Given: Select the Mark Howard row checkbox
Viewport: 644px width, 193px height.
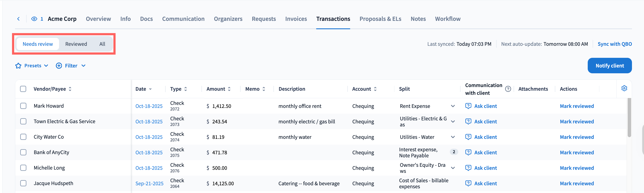Looking at the screenshot, I should pos(23,106).
